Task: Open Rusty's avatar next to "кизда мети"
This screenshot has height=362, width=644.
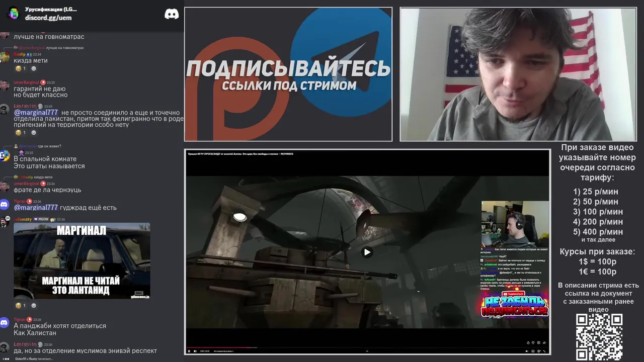Action: [x=5, y=57]
